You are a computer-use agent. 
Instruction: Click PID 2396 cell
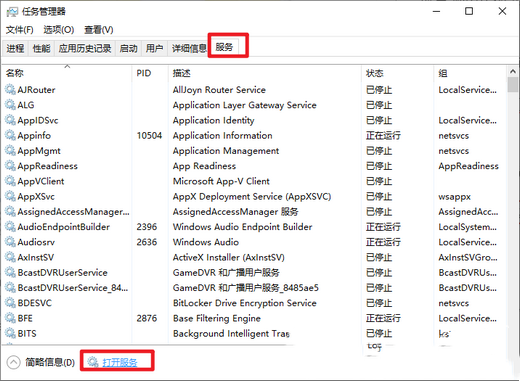pyautogui.click(x=147, y=227)
